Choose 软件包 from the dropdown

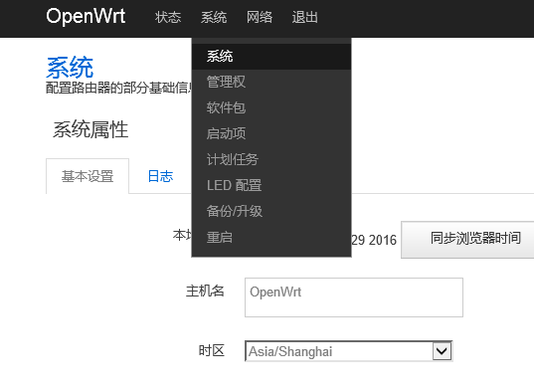(x=271, y=107)
